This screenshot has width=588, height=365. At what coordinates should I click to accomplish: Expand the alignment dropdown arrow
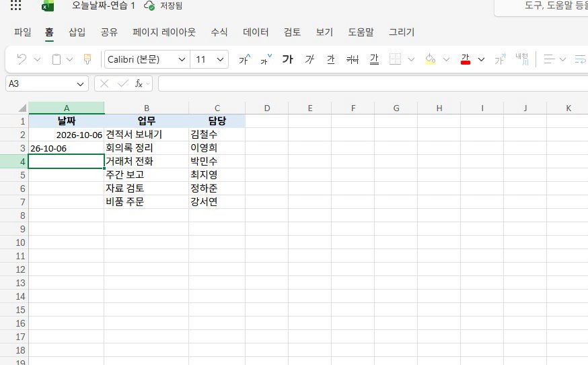click(562, 59)
